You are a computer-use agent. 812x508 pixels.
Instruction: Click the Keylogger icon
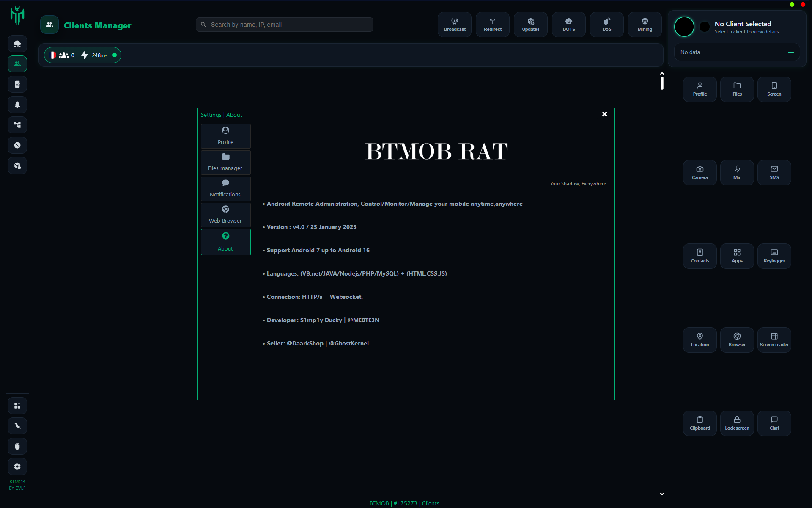tap(774, 256)
